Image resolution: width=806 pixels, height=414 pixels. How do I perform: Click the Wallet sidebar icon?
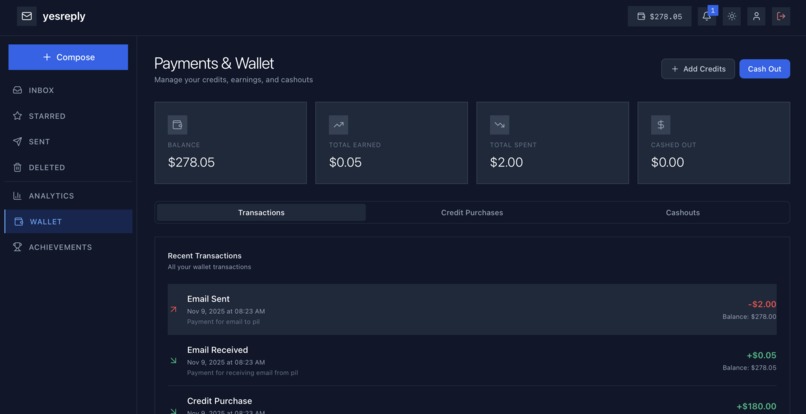[19, 222]
